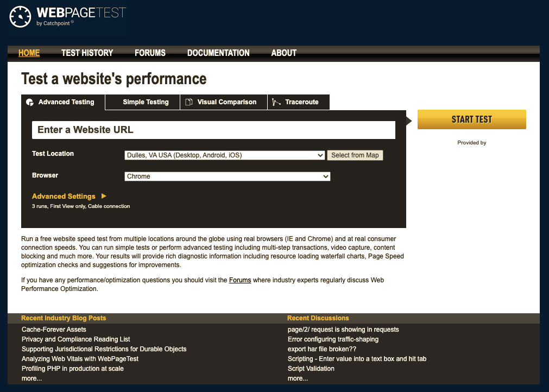Go to FORUMS in the navigation bar
Viewport: 549px width, 392px height.
[150, 53]
